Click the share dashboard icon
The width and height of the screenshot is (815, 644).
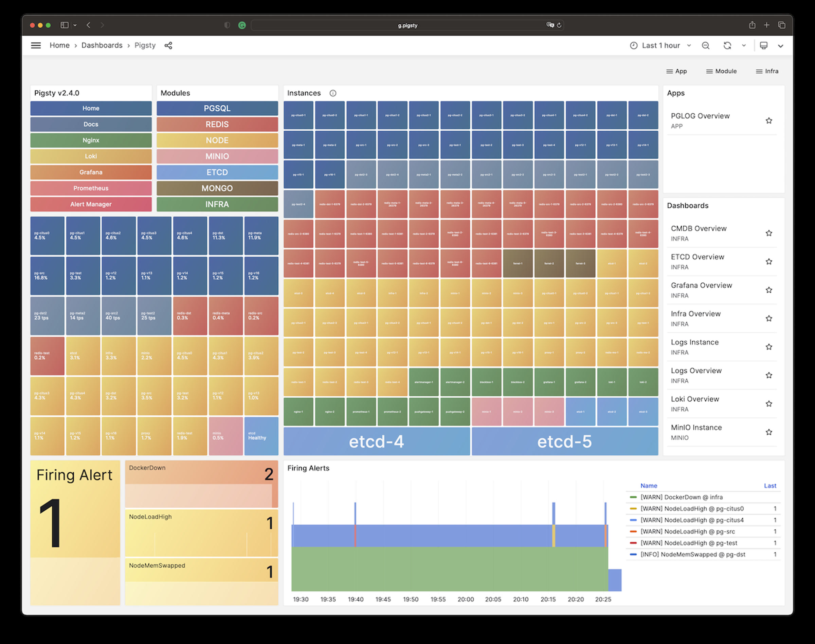[x=168, y=45]
